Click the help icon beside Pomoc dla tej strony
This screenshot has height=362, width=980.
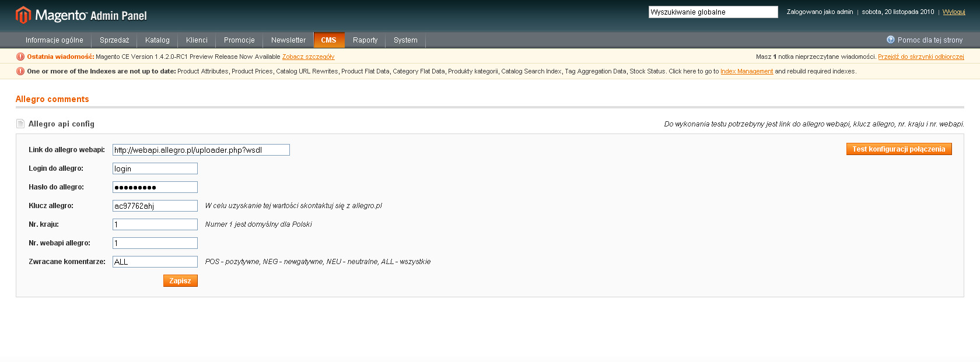pos(890,40)
